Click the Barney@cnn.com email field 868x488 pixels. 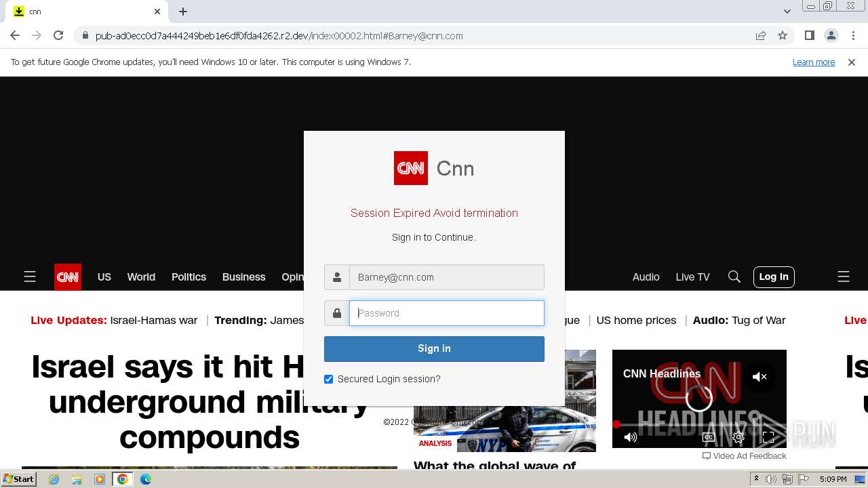(x=446, y=277)
